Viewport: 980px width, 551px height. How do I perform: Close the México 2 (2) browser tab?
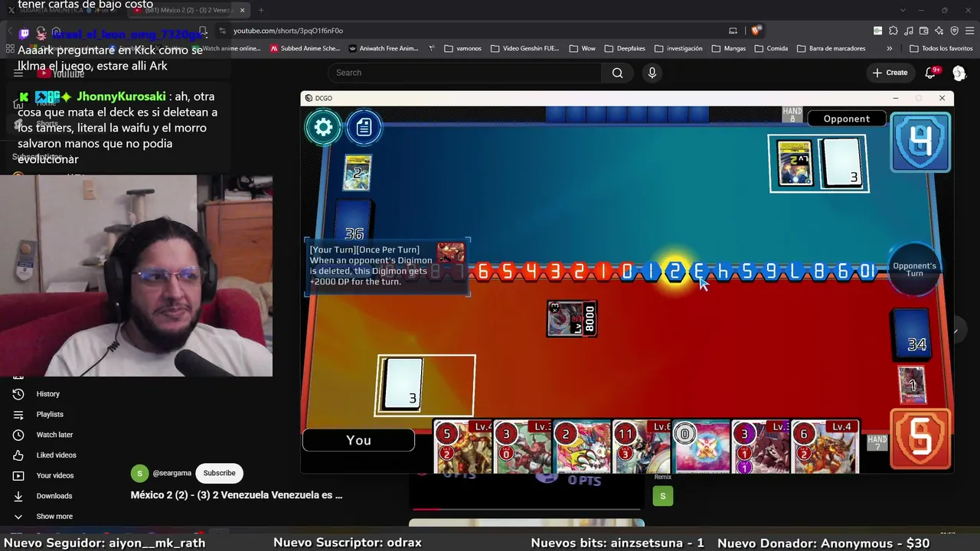coord(243,10)
